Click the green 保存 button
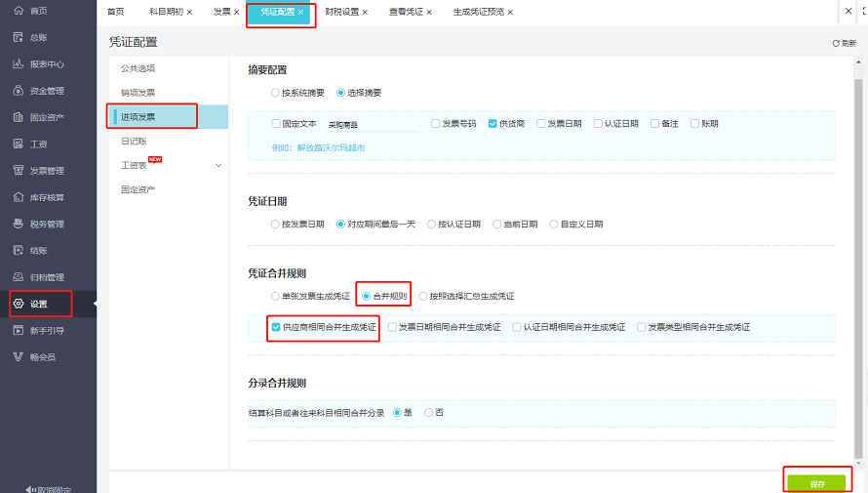 pyautogui.click(x=816, y=483)
